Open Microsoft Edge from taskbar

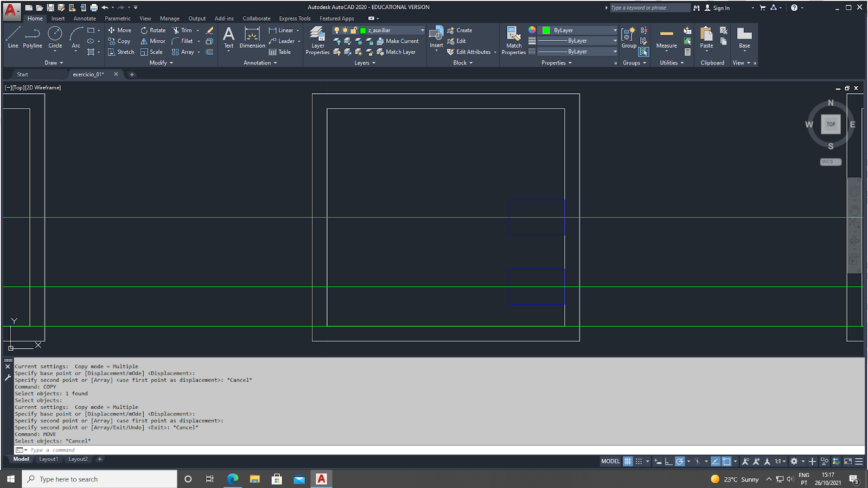pos(233,479)
